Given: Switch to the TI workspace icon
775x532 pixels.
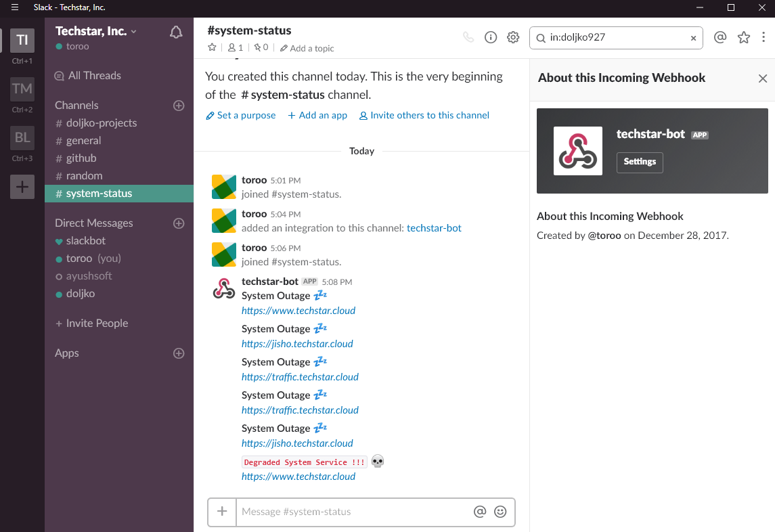Looking at the screenshot, I should tap(22, 40).
